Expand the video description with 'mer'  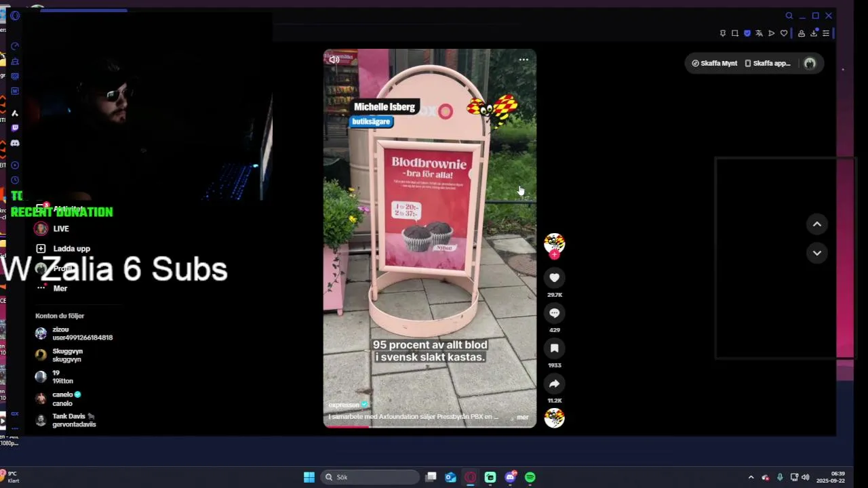(522, 417)
